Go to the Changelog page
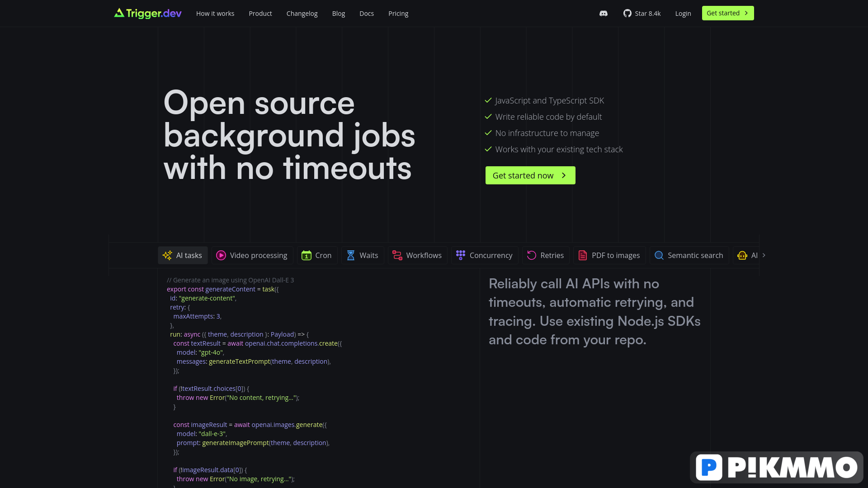 pyautogui.click(x=302, y=14)
